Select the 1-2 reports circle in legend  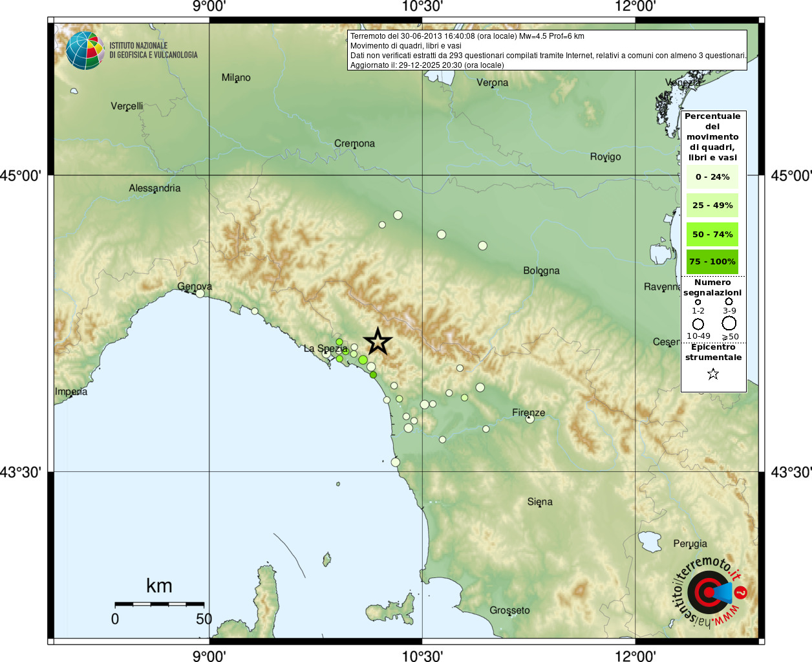tap(698, 302)
